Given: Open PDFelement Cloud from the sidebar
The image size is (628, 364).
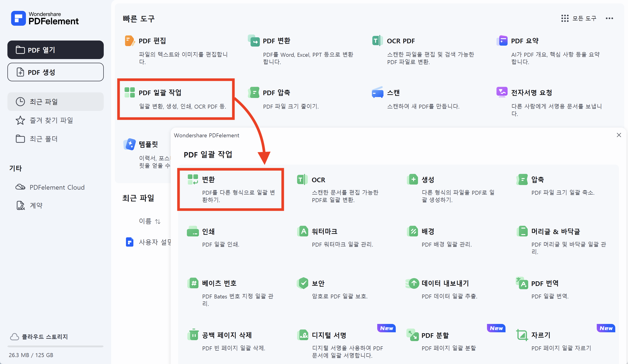Looking at the screenshot, I should pos(57,187).
